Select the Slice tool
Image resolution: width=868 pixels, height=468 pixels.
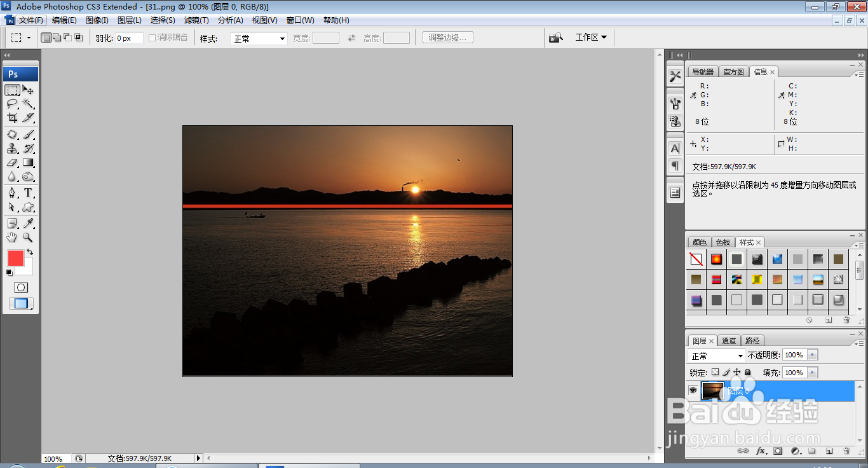tap(29, 118)
